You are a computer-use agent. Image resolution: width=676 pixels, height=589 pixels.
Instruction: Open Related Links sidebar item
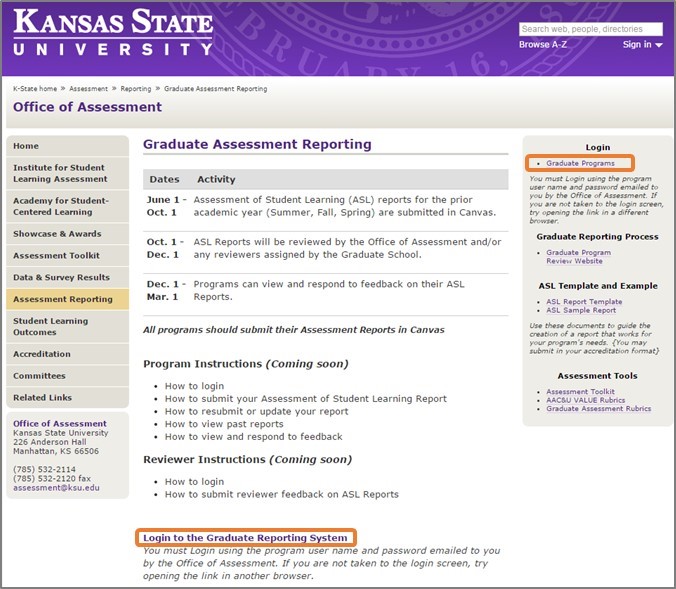pos(68,398)
